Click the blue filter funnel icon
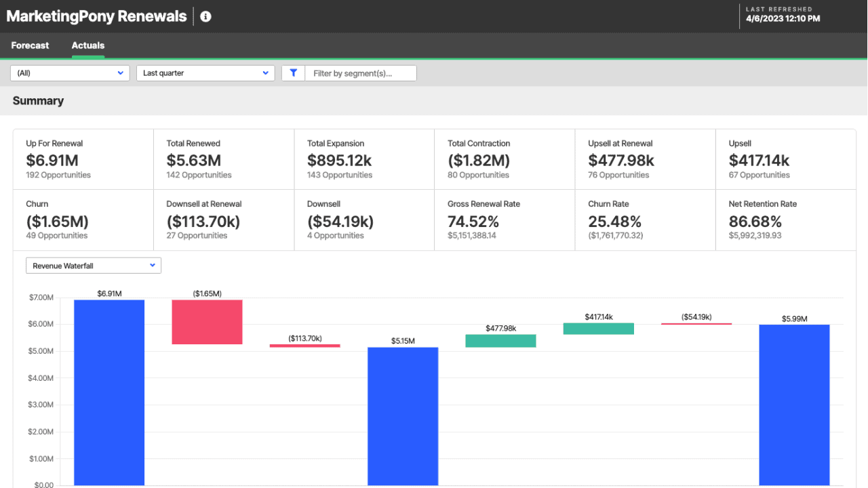 tap(293, 73)
